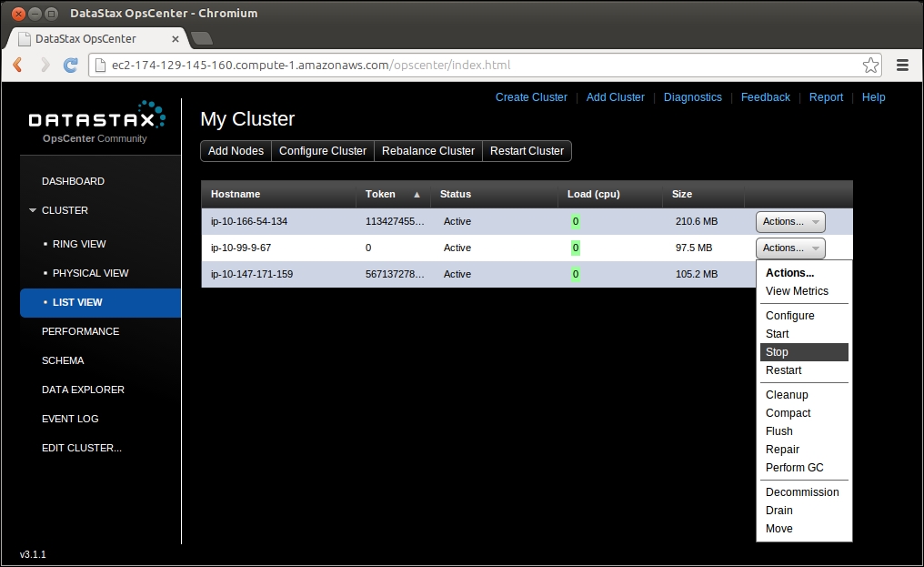Open the Add Cluster link
This screenshot has width=924, height=567.
(x=615, y=97)
